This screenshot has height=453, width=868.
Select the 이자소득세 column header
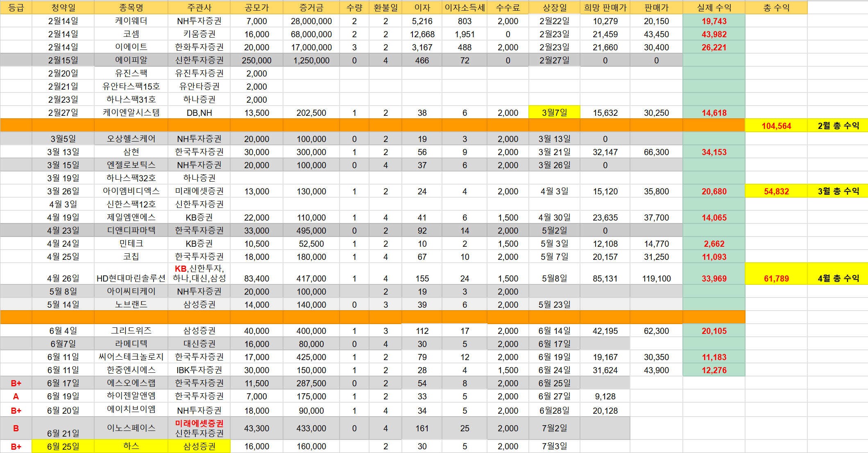pyautogui.click(x=465, y=7)
